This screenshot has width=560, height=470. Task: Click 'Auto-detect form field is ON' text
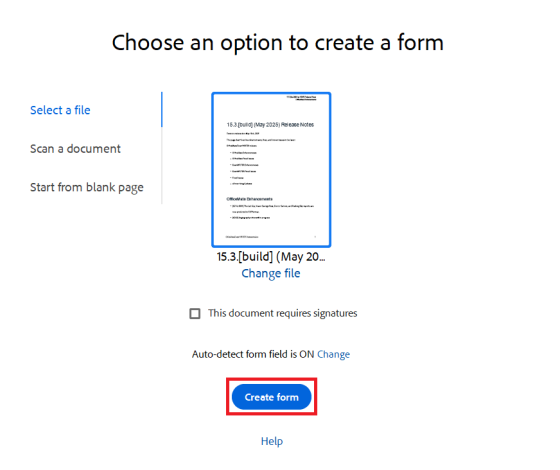(253, 354)
